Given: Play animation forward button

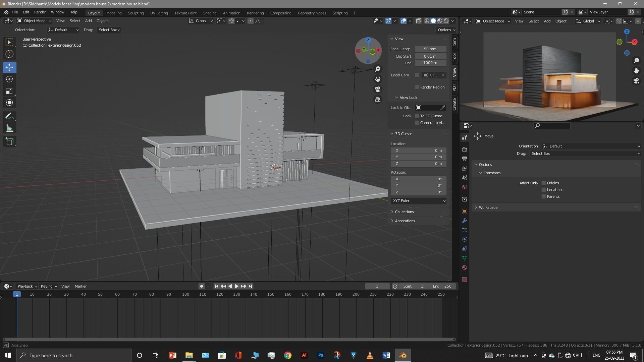Looking at the screenshot, I should 237,286.
